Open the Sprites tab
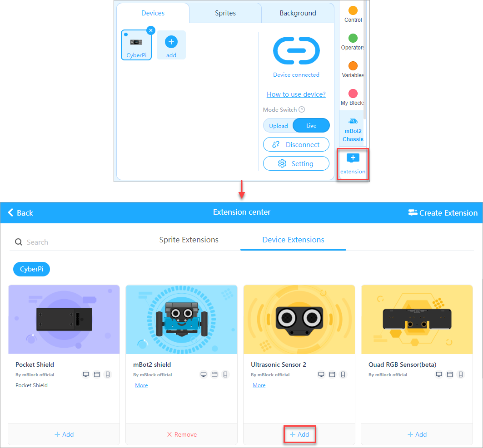 coord(225,13)
